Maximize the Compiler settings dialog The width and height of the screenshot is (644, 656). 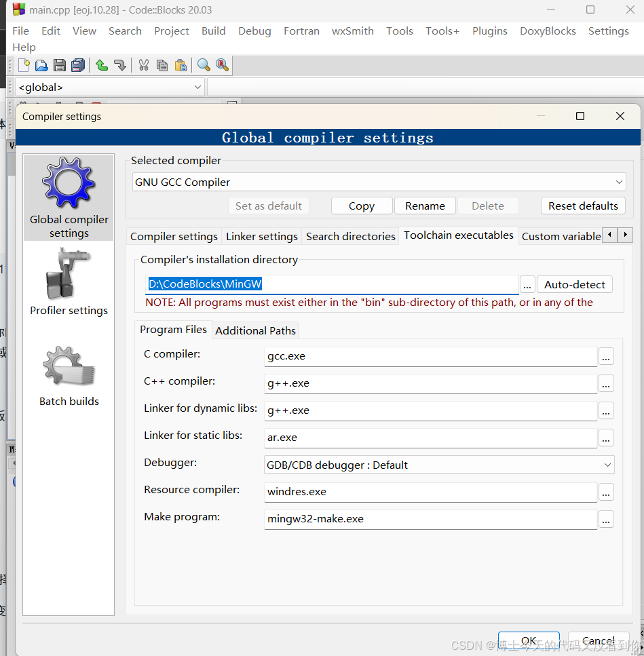pos(580,116)
